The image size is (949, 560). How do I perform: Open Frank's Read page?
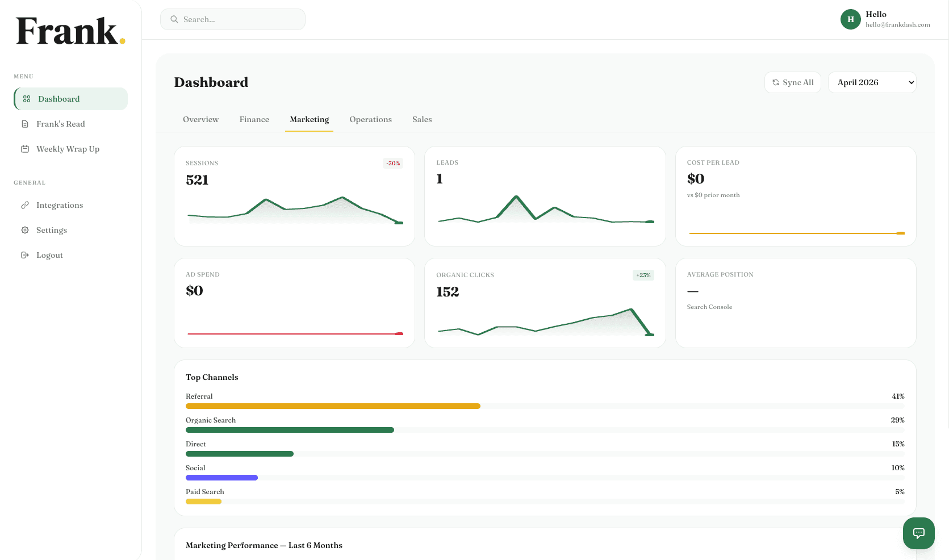coord(71,124)
